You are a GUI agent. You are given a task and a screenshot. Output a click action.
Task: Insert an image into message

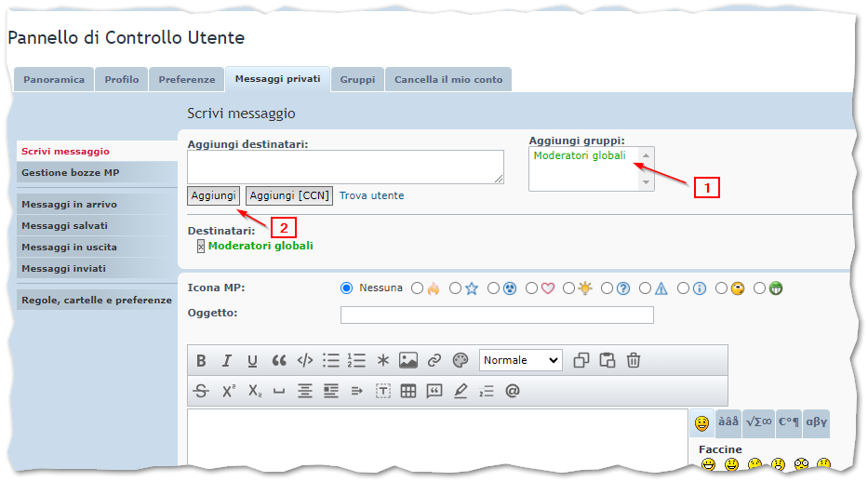click(x=407, y=361)
